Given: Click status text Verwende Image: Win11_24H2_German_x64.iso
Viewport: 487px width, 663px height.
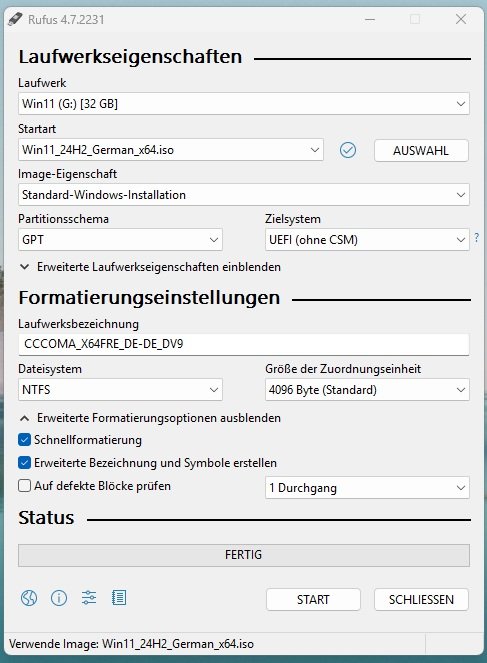Looking at the screenshot, I should coord(131,644).
